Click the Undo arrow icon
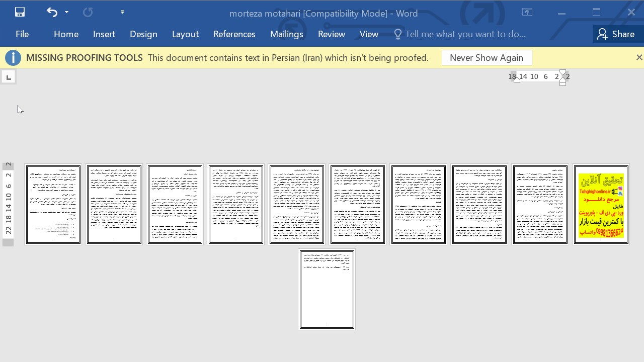 click(x=52, y=12)
